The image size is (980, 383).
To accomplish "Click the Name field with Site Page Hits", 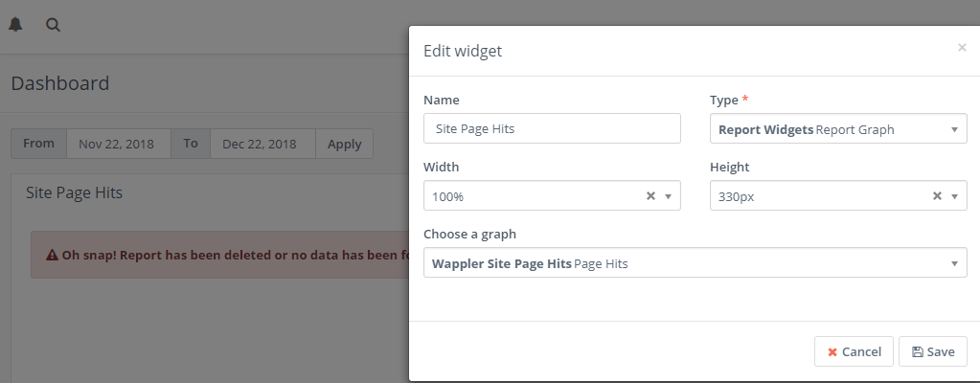I will pyautogui.click(x=552, y=128).
